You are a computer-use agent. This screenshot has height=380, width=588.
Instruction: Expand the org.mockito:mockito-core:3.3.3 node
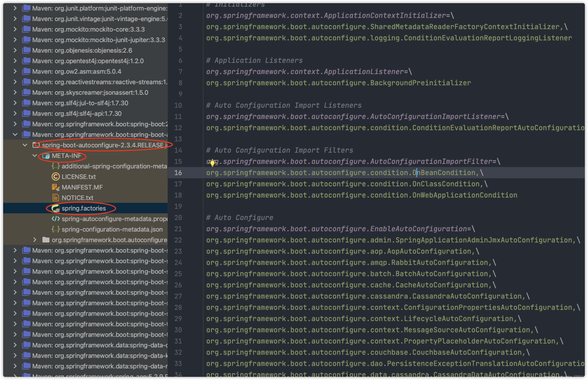click(x=15, y=29)
